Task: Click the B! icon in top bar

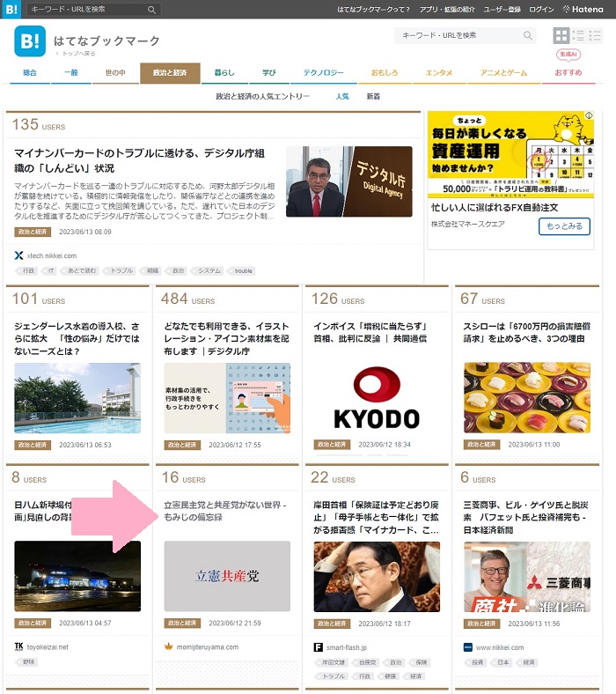Action: [x=11, y=10]
